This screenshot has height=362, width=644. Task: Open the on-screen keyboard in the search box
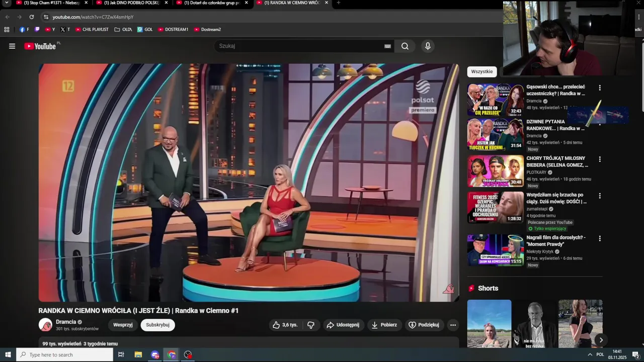point(387,46)
